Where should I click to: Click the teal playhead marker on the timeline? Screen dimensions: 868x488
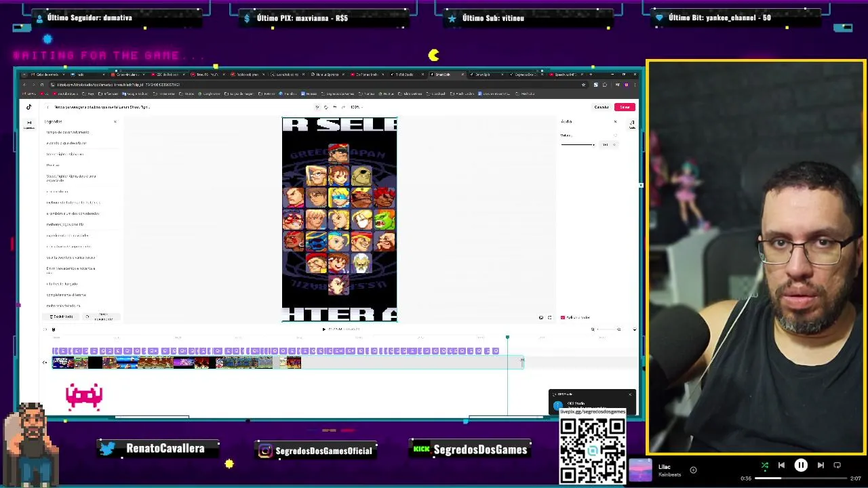pyautogui.click(x=507, y=337)
